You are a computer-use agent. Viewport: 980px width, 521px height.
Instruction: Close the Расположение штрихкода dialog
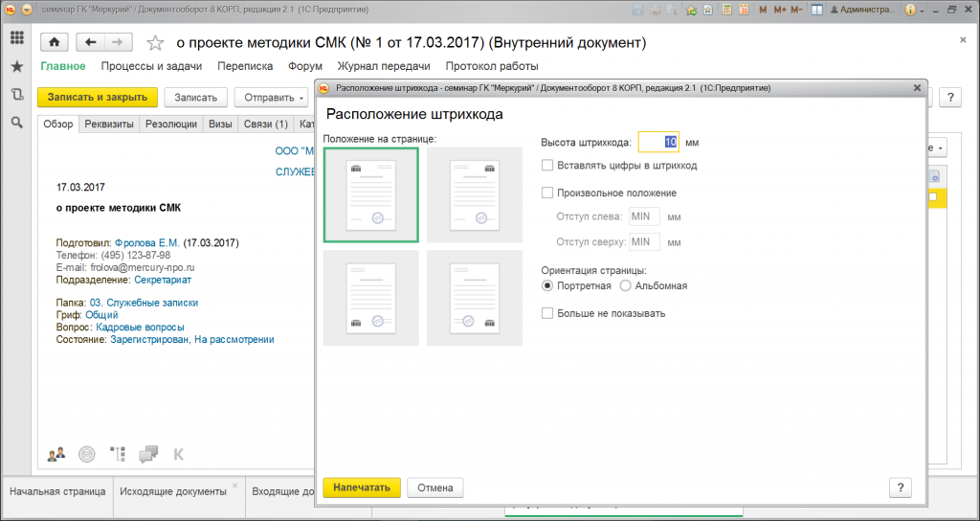(x=917, y=88)
